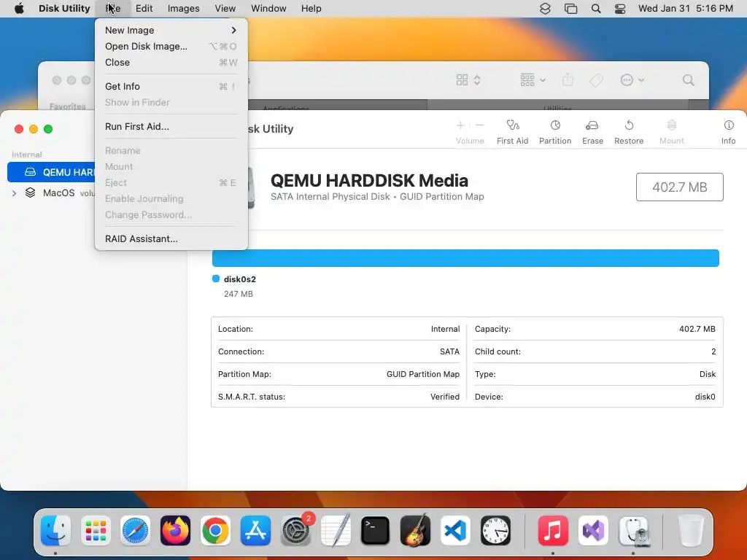Open Terminal from the Dock

coord(376,531)
